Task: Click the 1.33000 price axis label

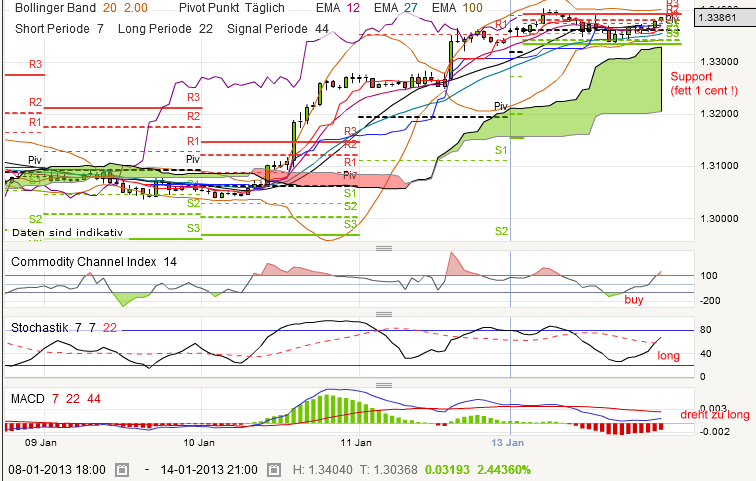Action: [719, 62]
